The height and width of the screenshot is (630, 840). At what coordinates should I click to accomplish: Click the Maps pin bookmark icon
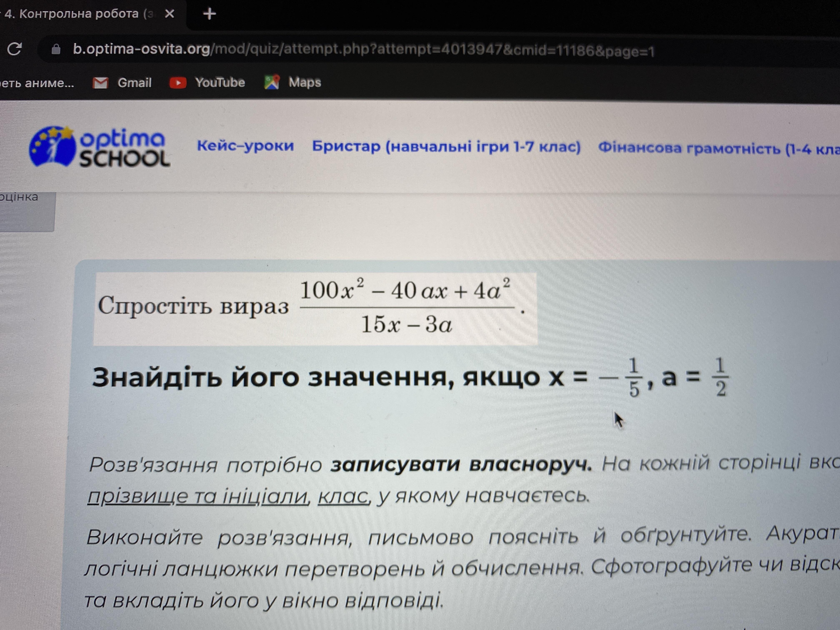(x=272, y=82)
